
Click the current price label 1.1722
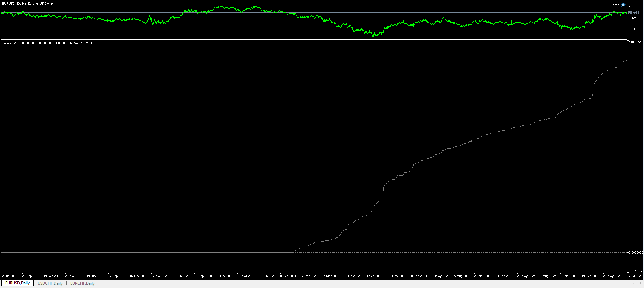pyautogui.click(x=633, y=13)
